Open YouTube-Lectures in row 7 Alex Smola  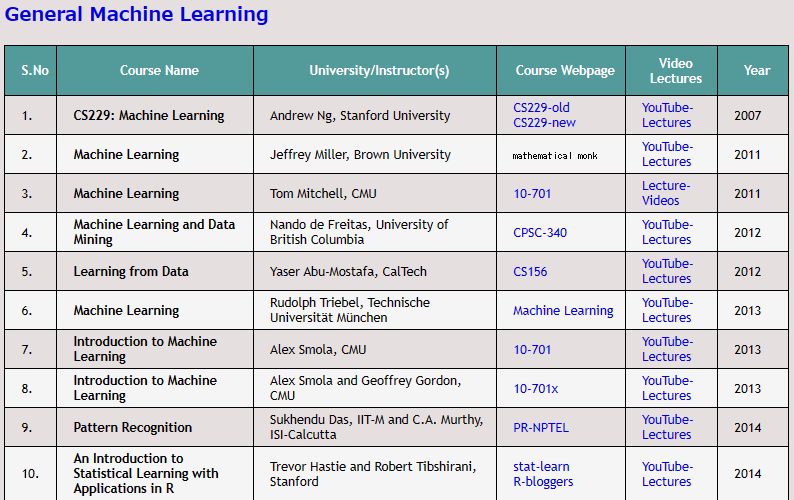[x=667, y=349]
